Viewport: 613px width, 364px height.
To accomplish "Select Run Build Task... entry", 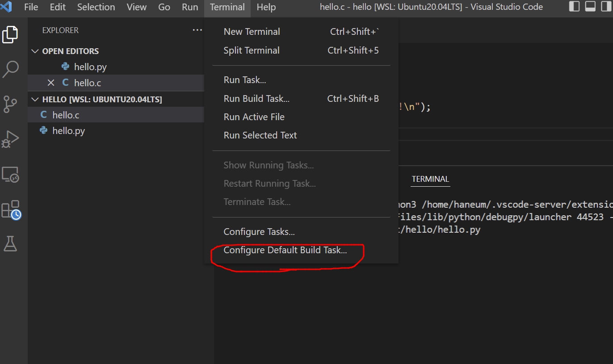I will 301,98.
